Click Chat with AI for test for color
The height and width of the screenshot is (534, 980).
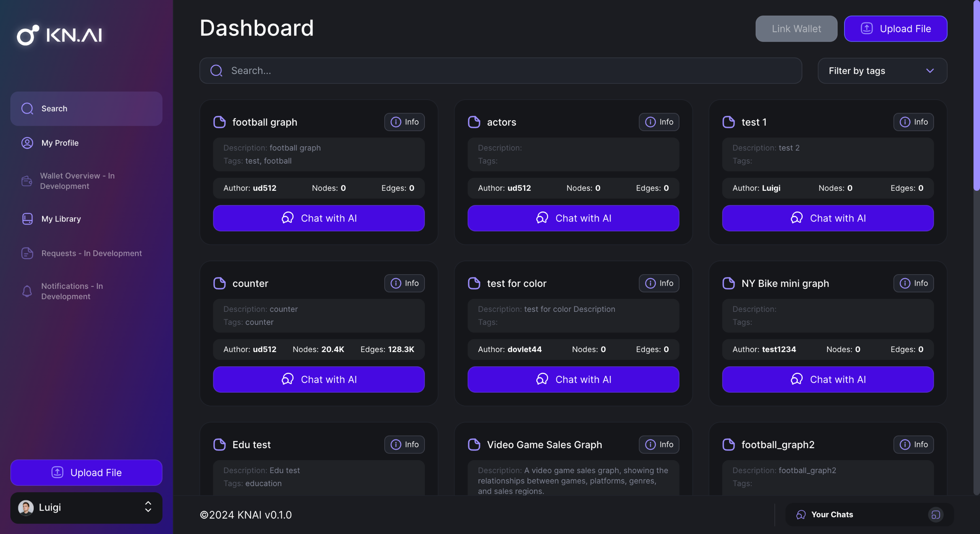(x=573, y=379)
